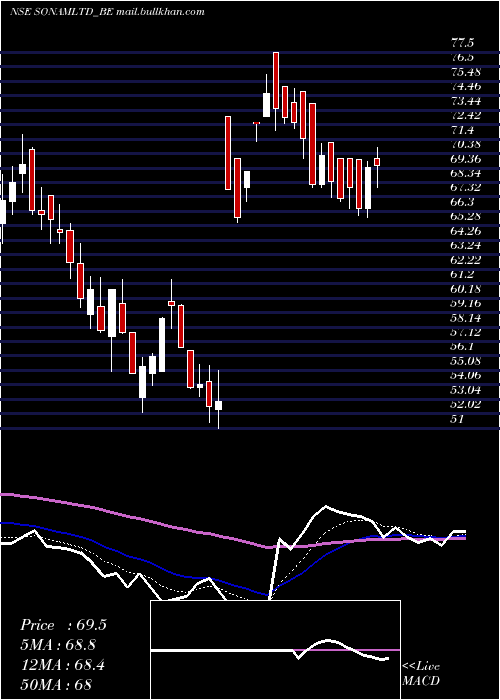Select the 53.04 price axis label
The height and width of the screenshot is (700, 500).
click(465, 390)
